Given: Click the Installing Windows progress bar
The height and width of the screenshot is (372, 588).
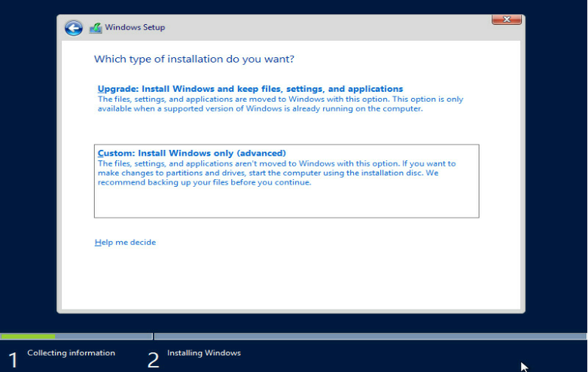Looking at the screenshot, I should click(x=370, y=337).
